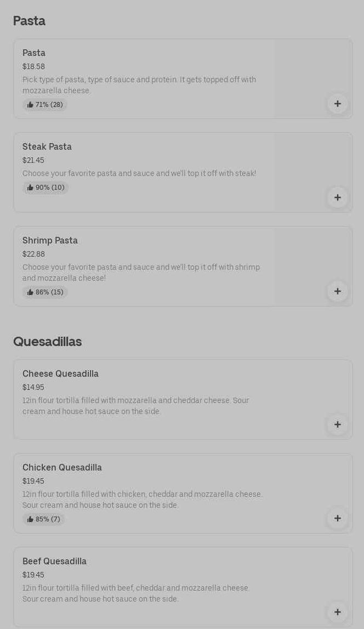
Task: Select the Shrimp Pasta item name
Action: pyautogui.click(x=50, y=241)
